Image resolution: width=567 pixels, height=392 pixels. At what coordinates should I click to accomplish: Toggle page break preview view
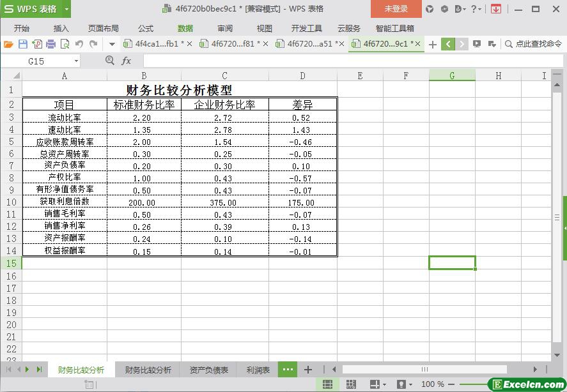pyautogui.click(x=351, y=384)
